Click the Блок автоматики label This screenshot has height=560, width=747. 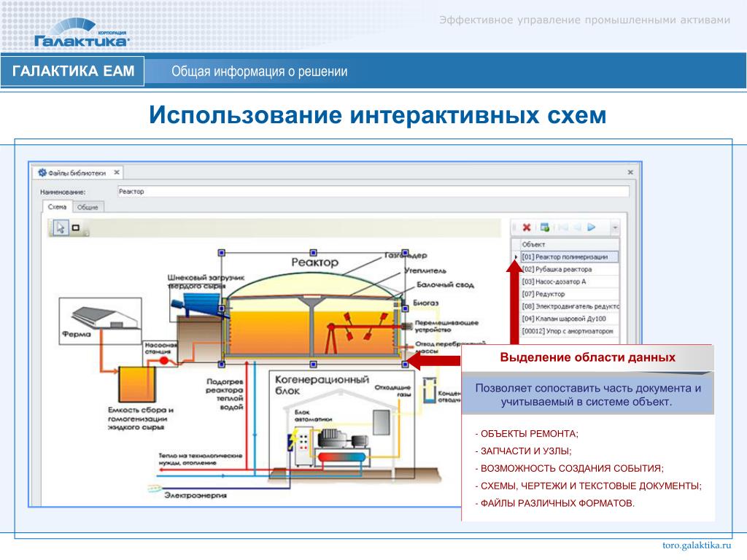tap(313, 416)
